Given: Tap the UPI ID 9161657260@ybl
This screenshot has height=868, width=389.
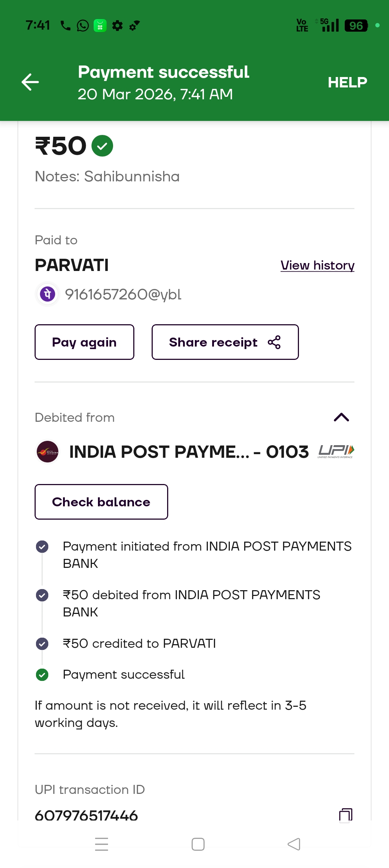Looking at the screenshot, I should pyautogui.click(x=123, y=294).
